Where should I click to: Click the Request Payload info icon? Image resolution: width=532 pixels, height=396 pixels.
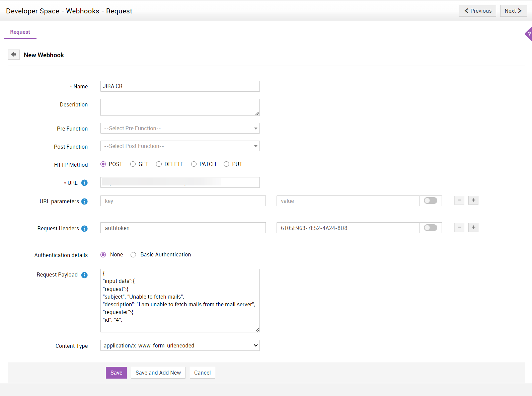point(84,275)
